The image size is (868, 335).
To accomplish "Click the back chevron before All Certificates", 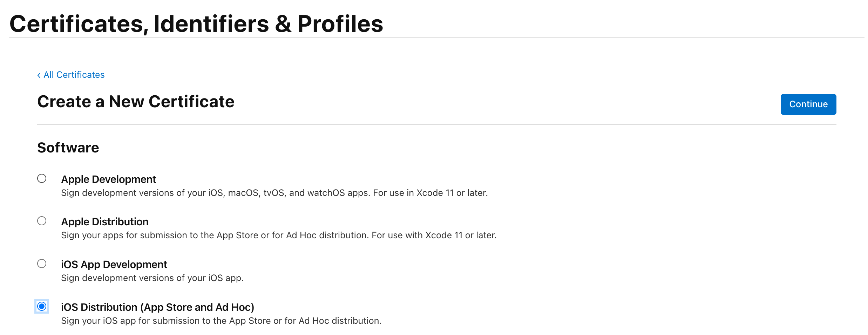I will point(39,75).
